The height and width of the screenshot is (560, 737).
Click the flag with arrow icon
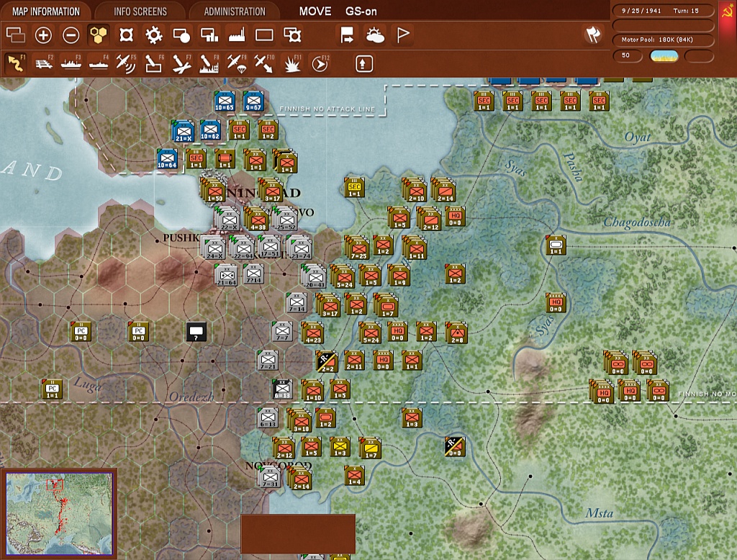pyautogui.click(x=347, y=35)
